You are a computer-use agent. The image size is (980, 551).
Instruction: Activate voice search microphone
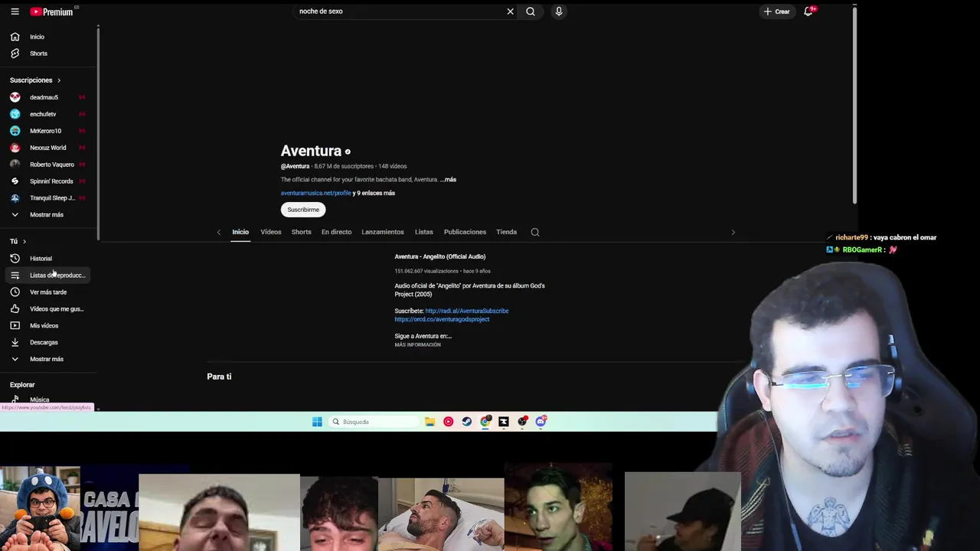tap(559, 11)
